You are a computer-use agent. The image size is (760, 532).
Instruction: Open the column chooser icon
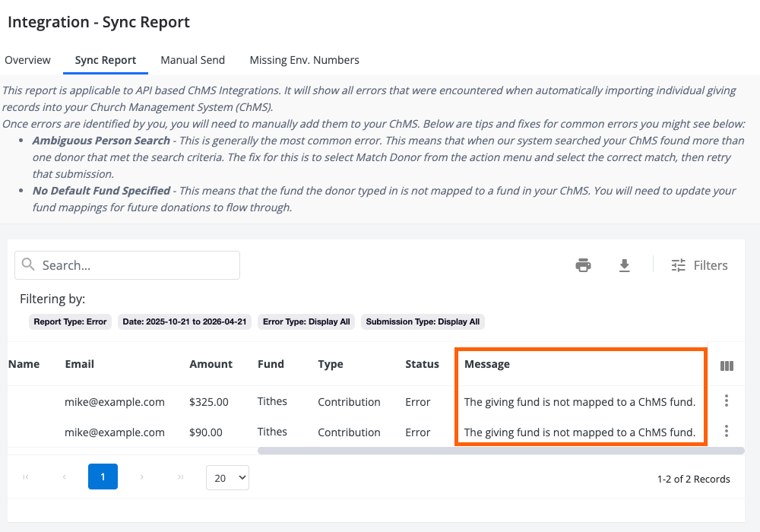pos(727,366)
